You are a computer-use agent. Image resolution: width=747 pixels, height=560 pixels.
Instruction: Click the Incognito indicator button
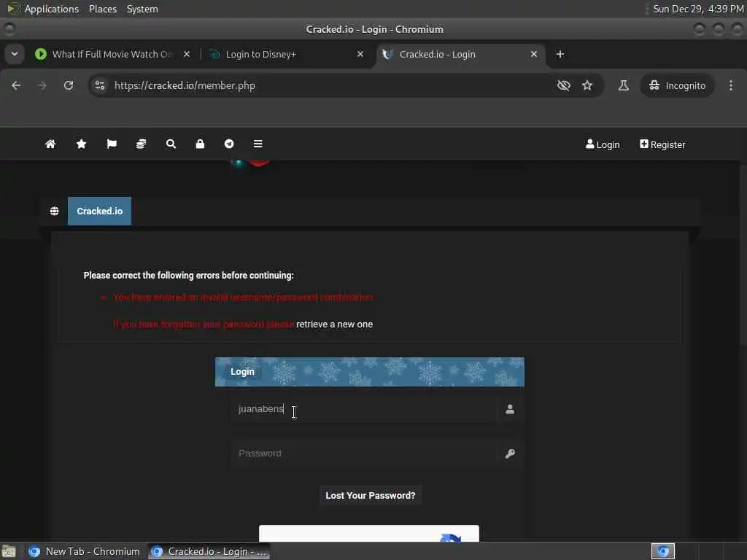pos(677,86)
